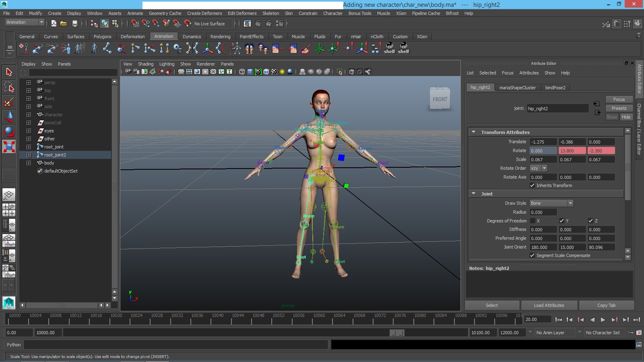
Task: Open the Skin menu
Action: pyautogui.click(x=289, y=13)
